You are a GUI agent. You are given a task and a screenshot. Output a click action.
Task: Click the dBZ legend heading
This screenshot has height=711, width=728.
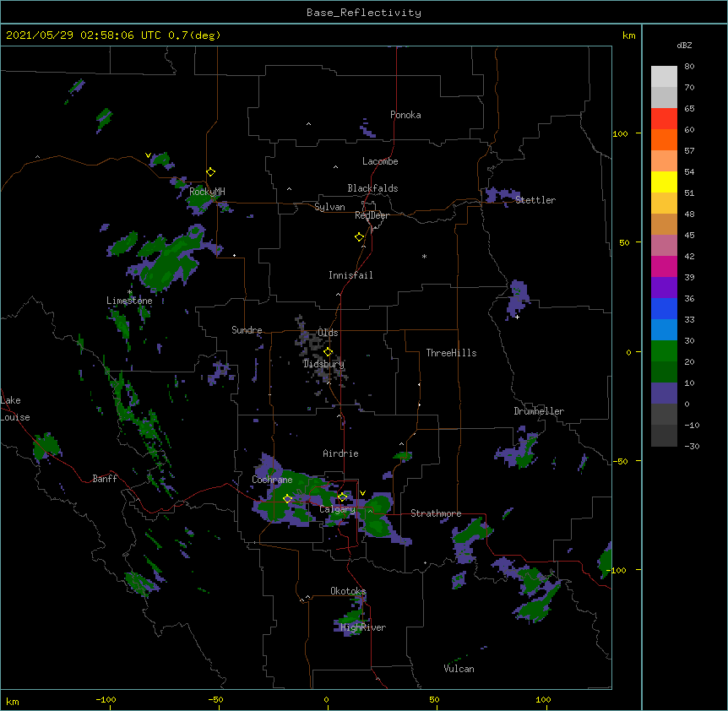coord(684,45)
